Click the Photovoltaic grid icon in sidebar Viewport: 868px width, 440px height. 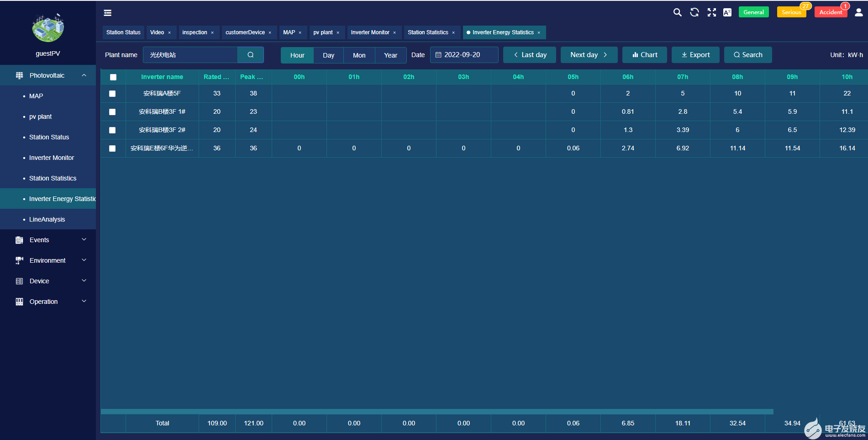[x=19, y=75]
